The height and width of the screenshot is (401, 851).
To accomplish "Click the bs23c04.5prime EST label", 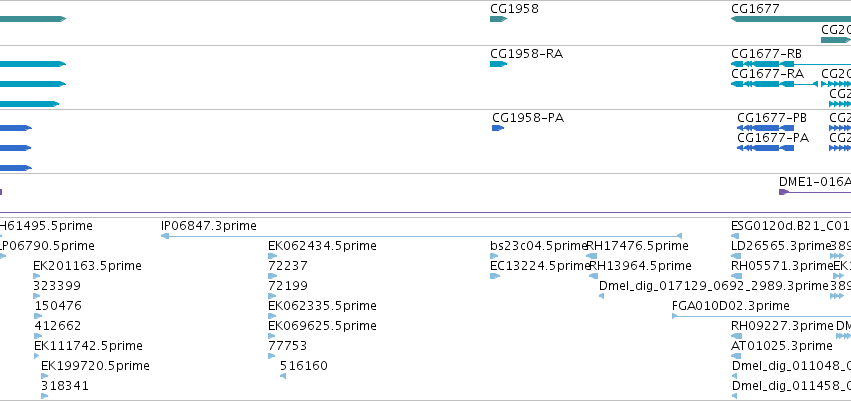I will tap(538, 246).
